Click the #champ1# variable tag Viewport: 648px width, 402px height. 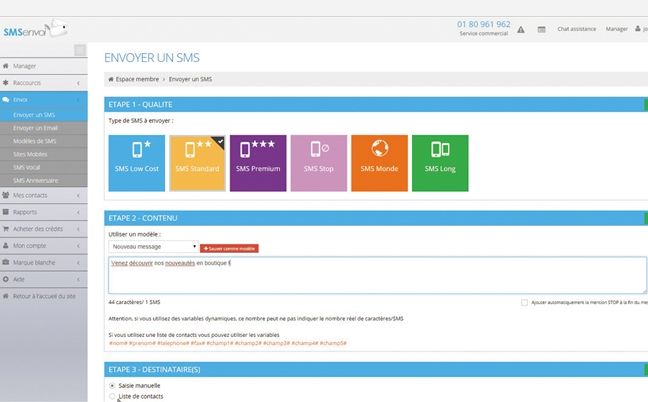click(220, 343)
